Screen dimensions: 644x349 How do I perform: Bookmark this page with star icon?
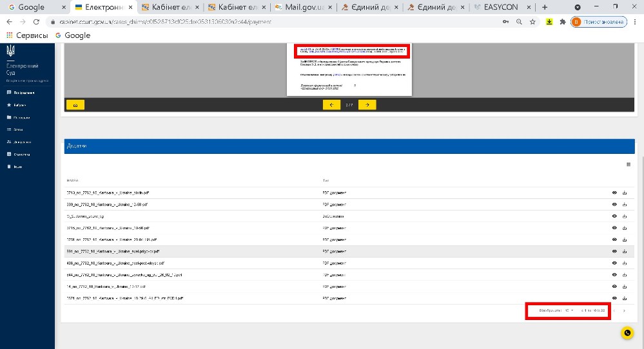(532, 22)
